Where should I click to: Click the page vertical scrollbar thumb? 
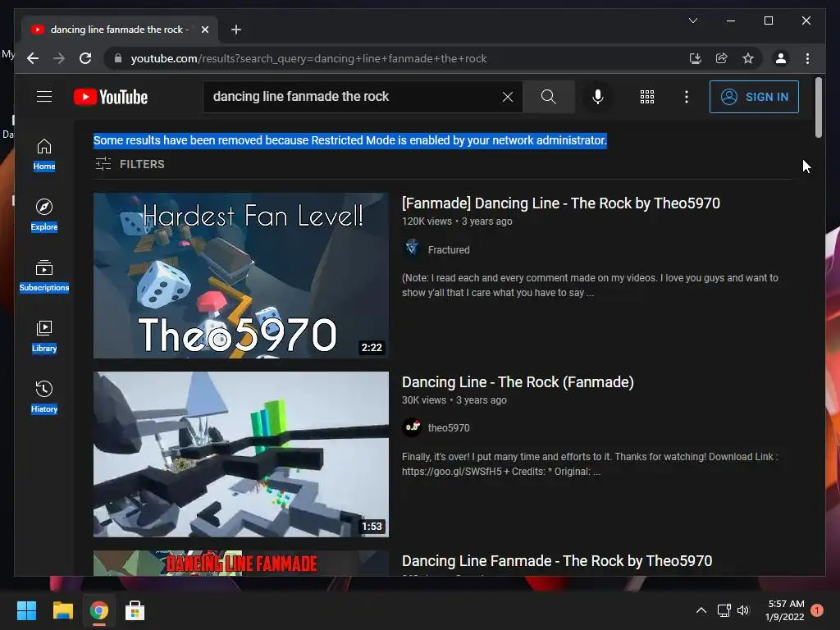818,107
